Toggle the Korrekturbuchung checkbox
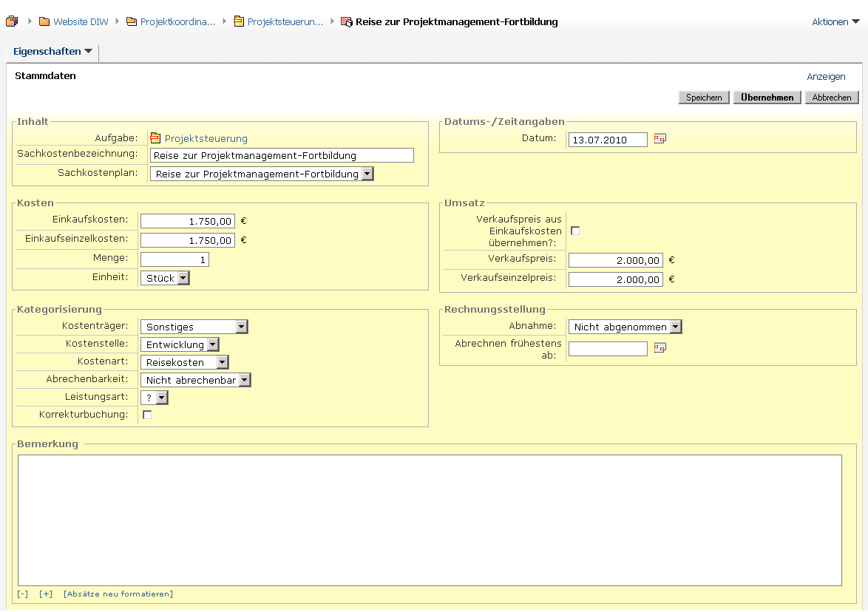The width and height of the screenshot is (868, 612). tap(147, 415)
